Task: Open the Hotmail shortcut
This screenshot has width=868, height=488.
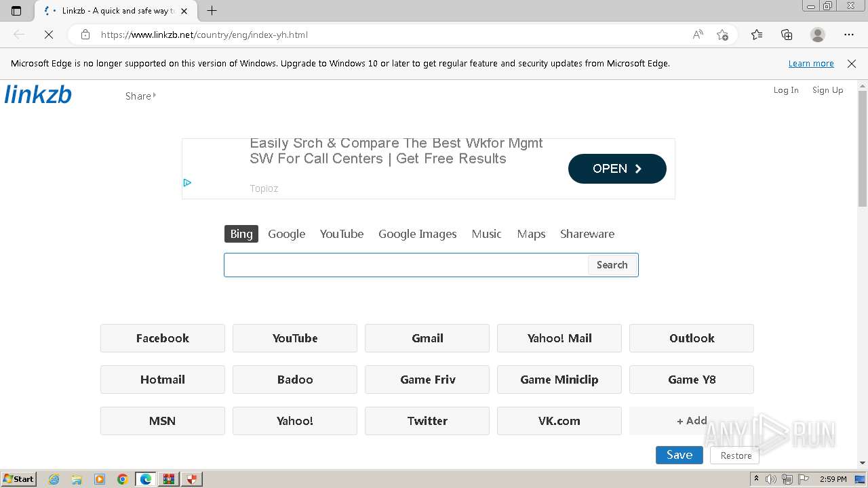Action: (x=163, y=380)
